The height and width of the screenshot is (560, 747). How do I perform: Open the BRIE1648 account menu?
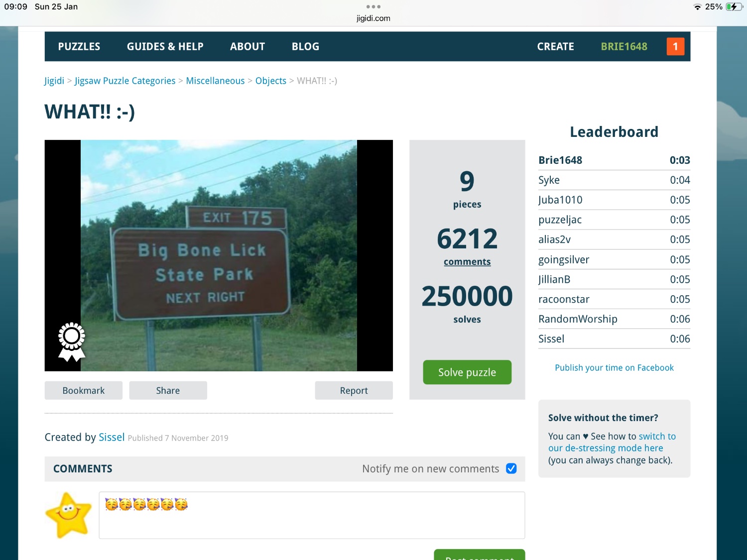tap(624, 46)
